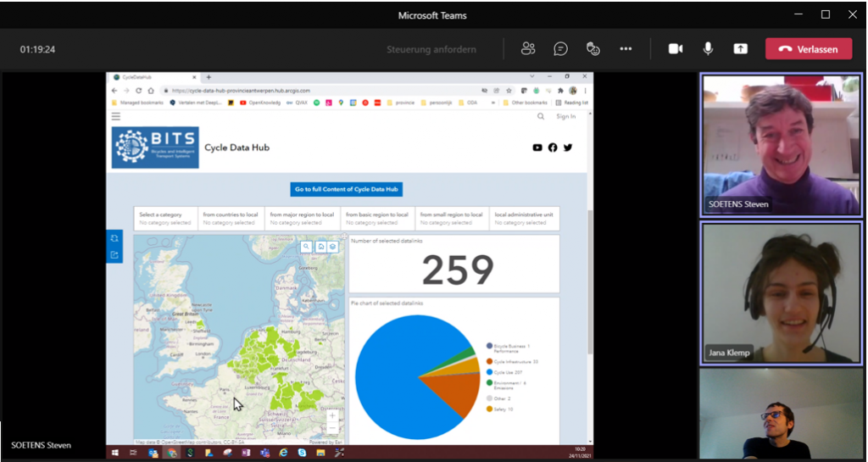Click the upper blue side panel icon

pyautogui.click(x=114, y=238)
